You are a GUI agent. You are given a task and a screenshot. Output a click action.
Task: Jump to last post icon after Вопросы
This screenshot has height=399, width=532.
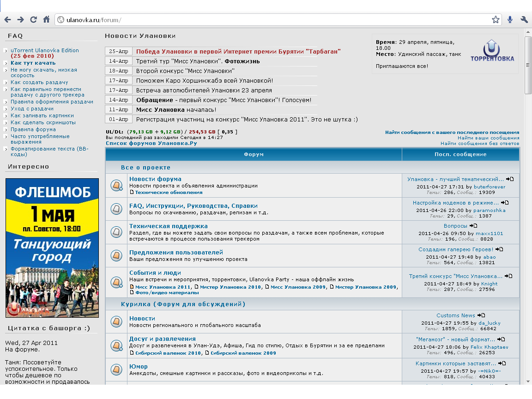tap(473, 226)
